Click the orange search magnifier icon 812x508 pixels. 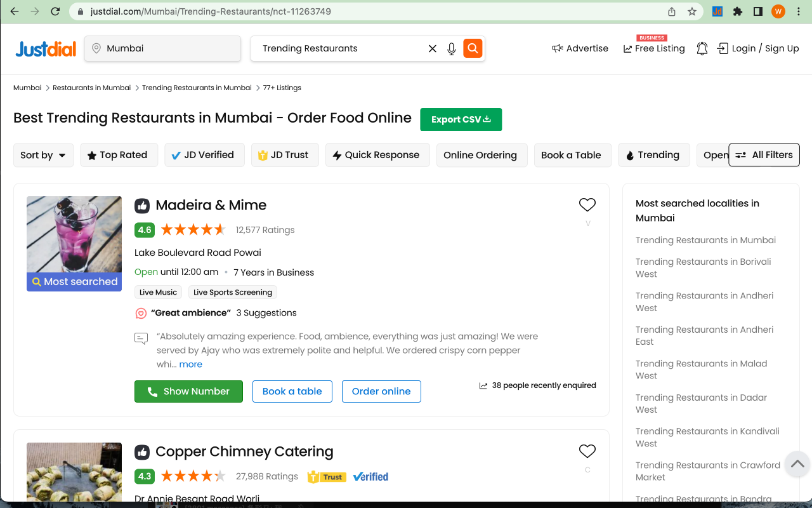[x=473, y=48]
